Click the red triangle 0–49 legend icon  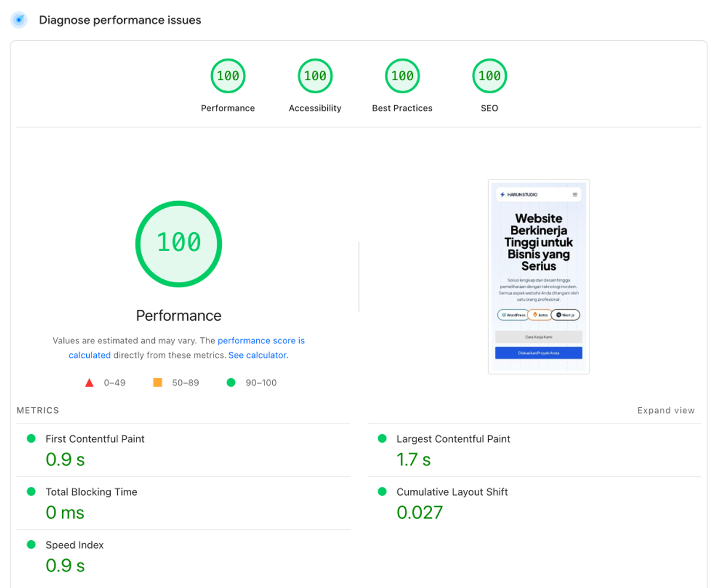point(90,383)
